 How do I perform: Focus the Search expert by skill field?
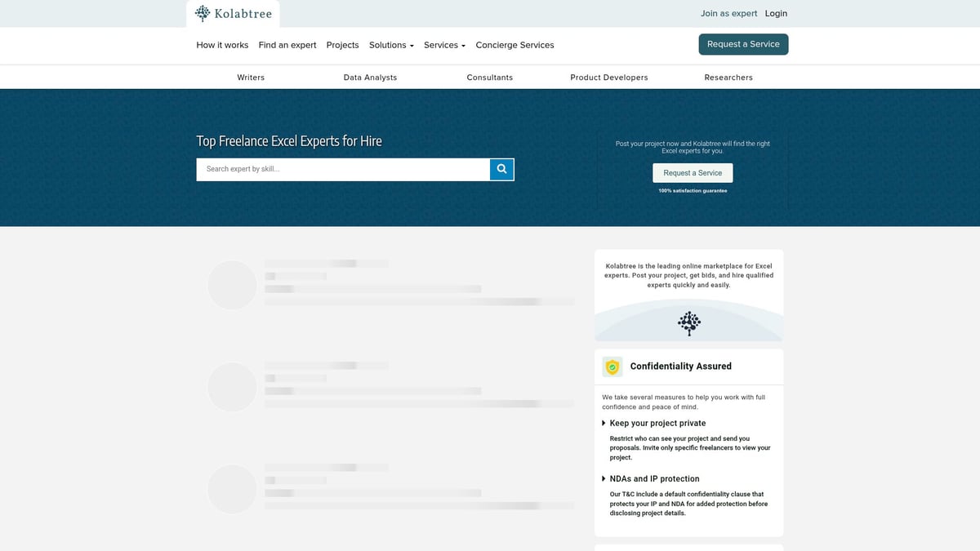(x=343, y=169)
